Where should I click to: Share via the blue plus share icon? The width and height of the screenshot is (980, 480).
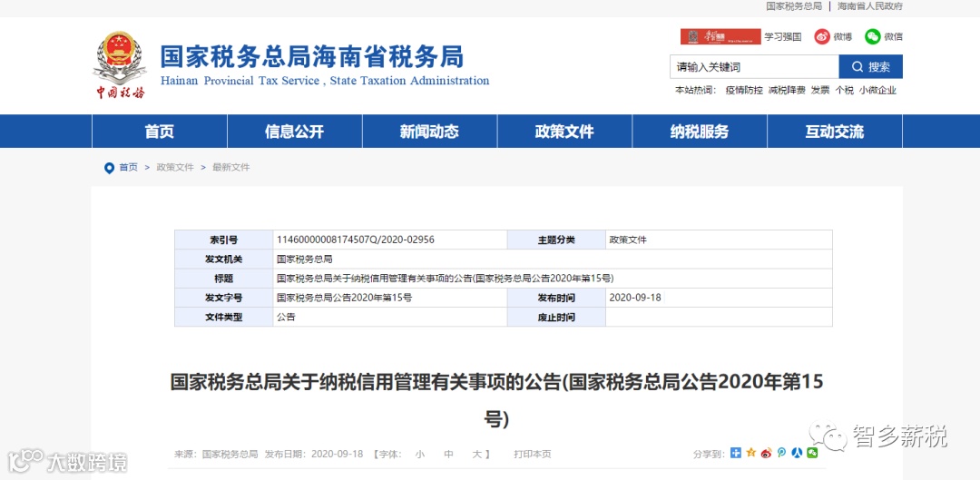736,453
